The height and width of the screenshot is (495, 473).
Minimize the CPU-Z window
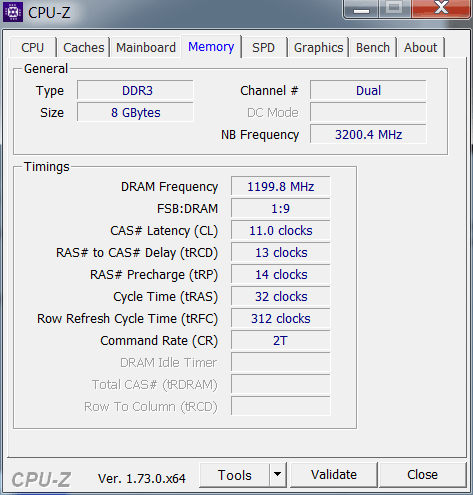[x=361, y=9]
